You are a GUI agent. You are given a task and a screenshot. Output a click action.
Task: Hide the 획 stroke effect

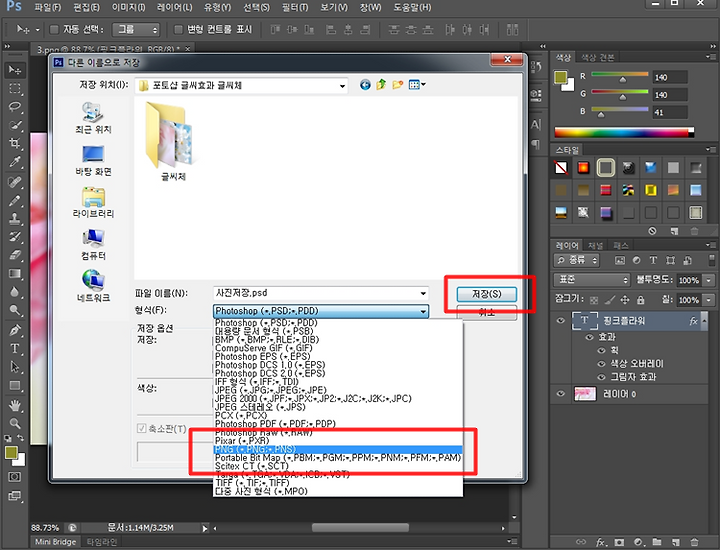tap(601, 350)
